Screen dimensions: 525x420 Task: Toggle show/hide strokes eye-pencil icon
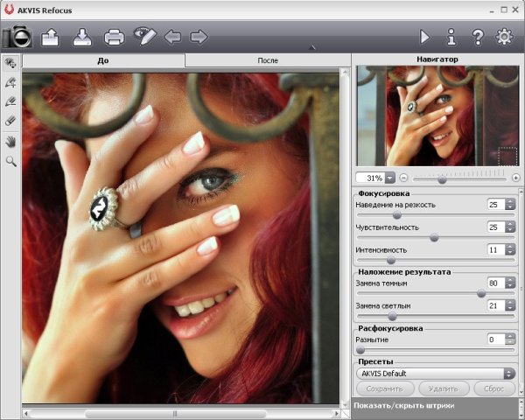pos(143,37)
